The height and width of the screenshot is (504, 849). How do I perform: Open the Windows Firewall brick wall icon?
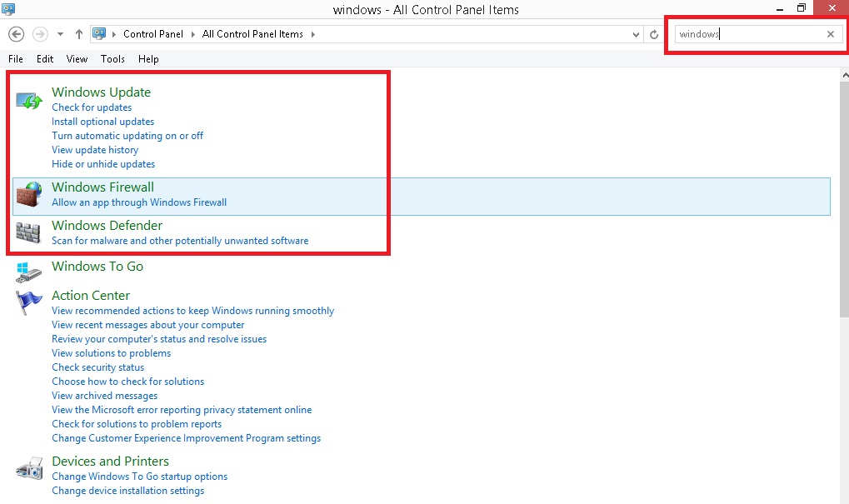click(28, 194)
